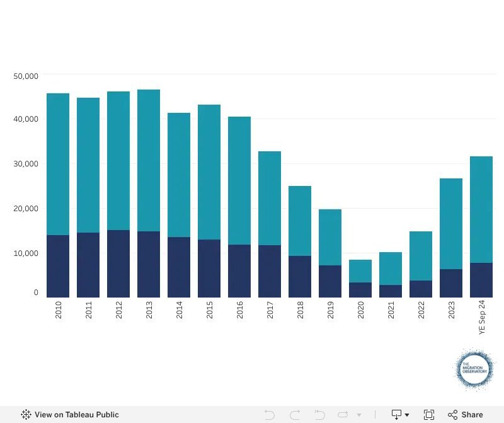
Task: Click the 40,000 y-axis label
Action: pyautogui.click(x=26, y=119)
